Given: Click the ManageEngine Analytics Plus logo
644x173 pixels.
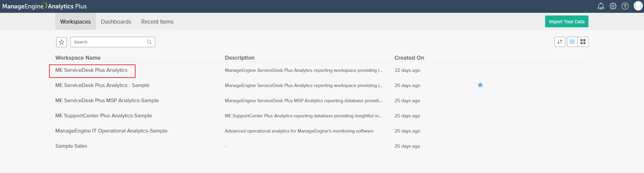Looking at the screenshot, I should (44, 6).
